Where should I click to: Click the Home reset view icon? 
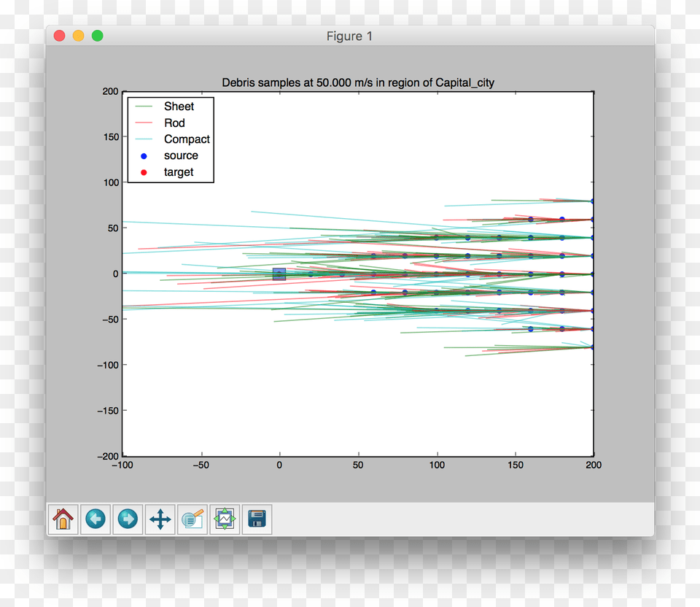point(63,519)
